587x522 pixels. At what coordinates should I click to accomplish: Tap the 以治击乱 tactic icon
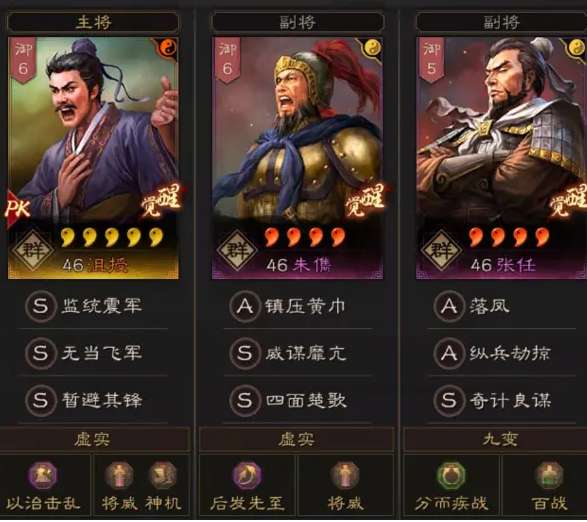(x=43, y=475)
